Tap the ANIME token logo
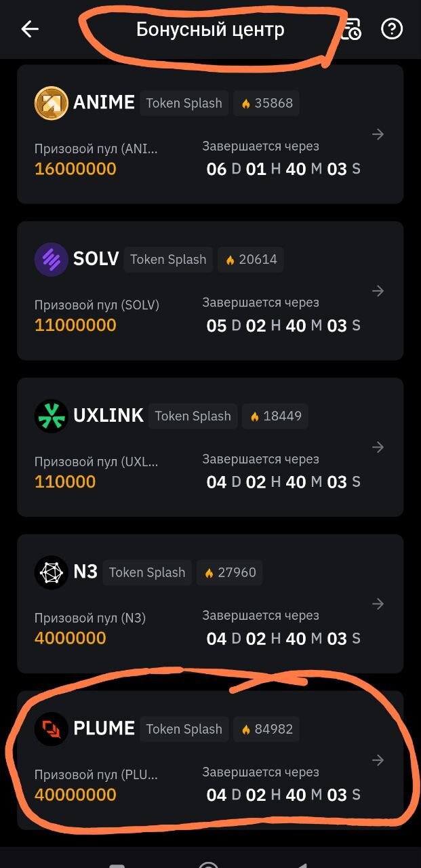This screenshot has height=868, width=421. point(52,103)
